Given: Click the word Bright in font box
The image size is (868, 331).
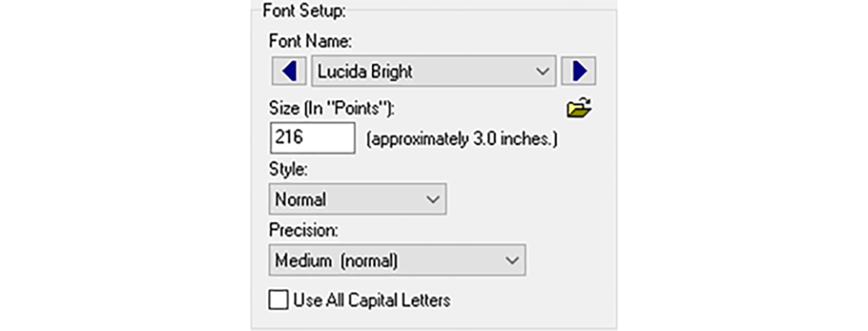Looking at the screenshot, I should pos(389,71).
